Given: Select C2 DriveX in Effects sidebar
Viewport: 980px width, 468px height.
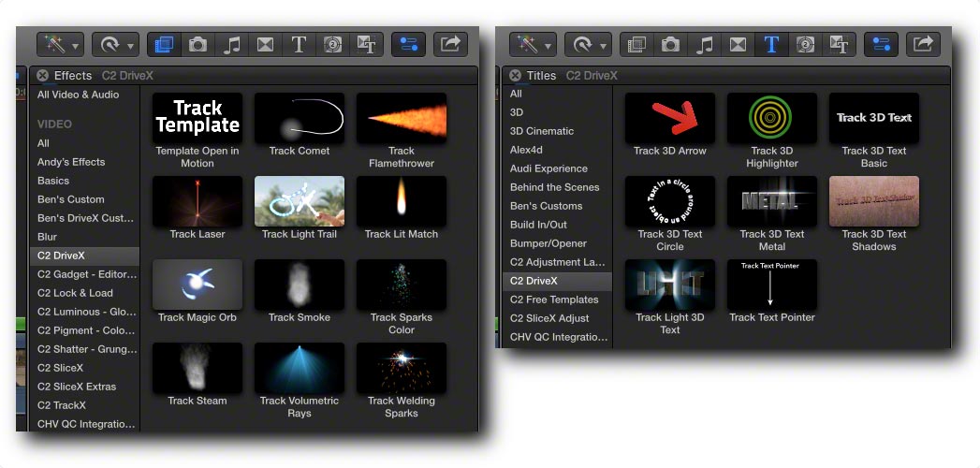Looking at the screenshot, I should (x=84, y=256).
